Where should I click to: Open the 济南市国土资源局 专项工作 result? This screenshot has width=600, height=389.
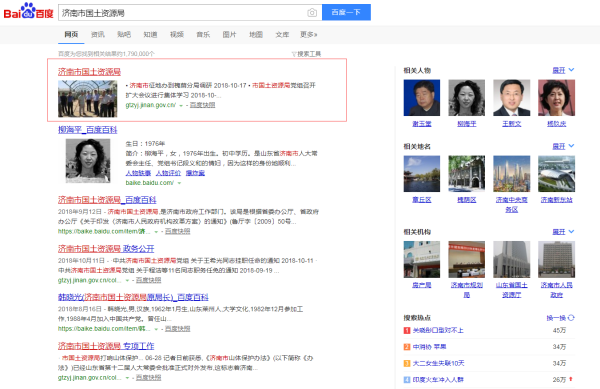coord(106,346)
